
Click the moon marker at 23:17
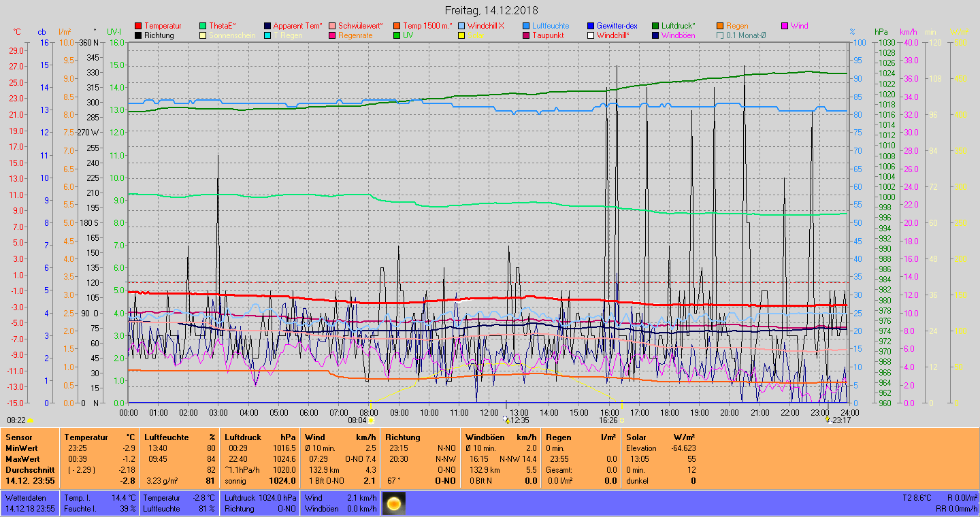point(828,420)
